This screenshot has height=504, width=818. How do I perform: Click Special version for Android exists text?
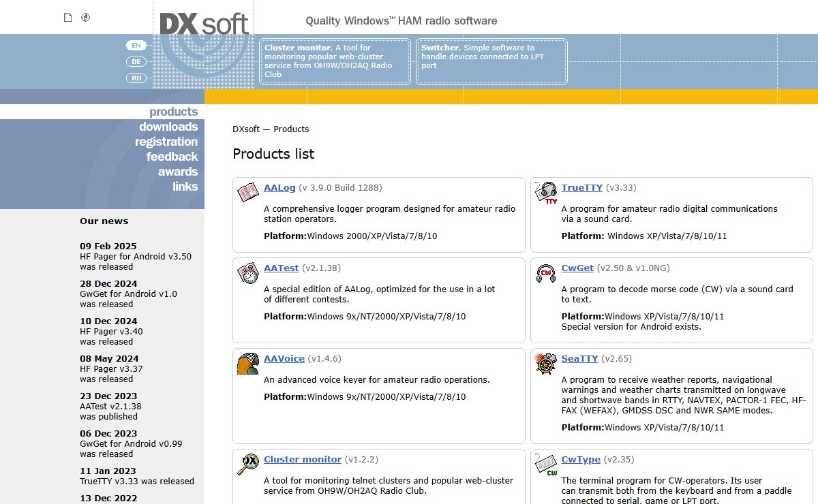tap(631, 327)
